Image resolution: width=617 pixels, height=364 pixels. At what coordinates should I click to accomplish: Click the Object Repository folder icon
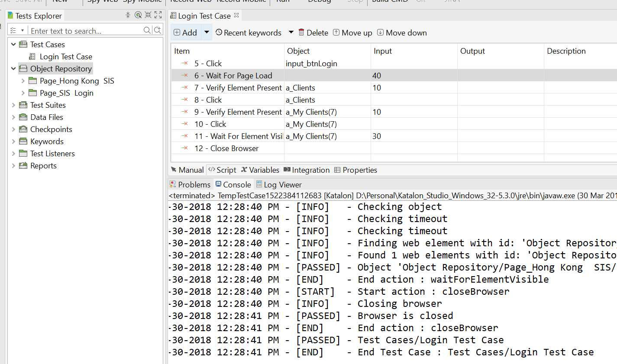pyautogui.click(x=23, y=68)
